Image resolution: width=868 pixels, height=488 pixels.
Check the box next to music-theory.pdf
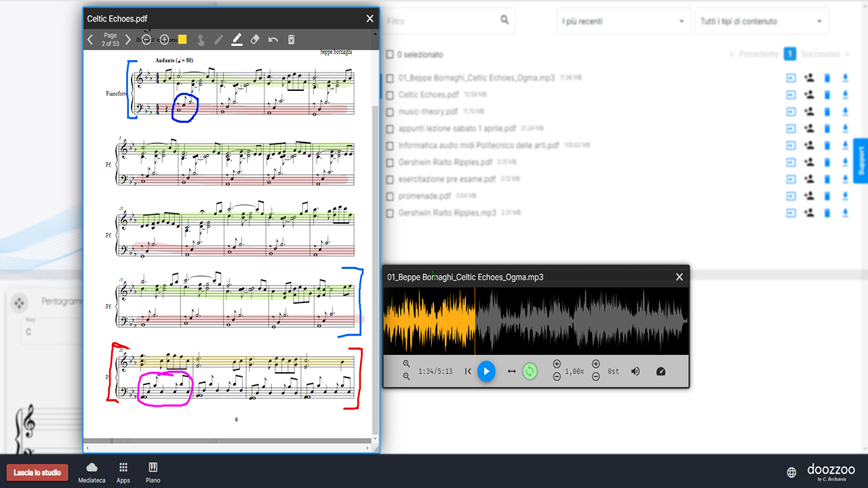[390, 112]
